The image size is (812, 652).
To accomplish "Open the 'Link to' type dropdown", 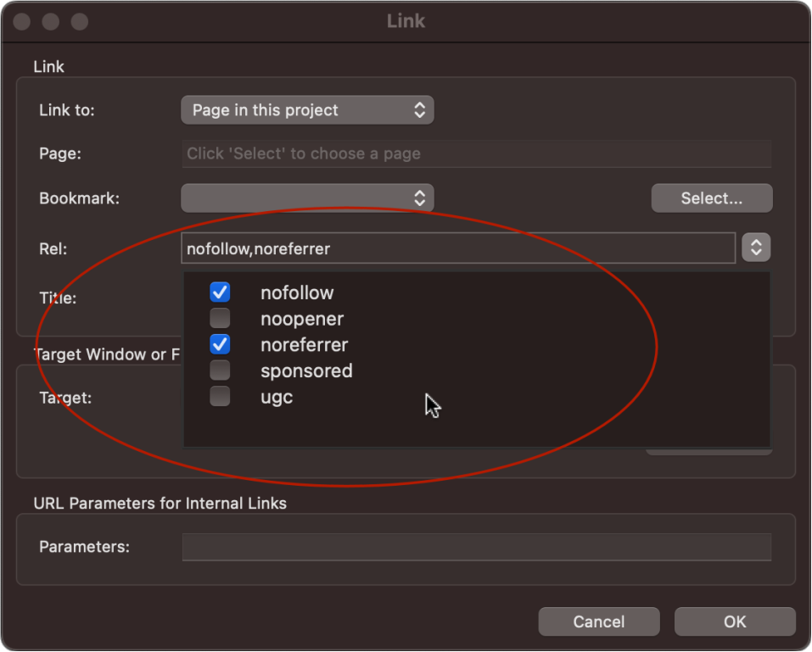I will [x=307, y=110].
